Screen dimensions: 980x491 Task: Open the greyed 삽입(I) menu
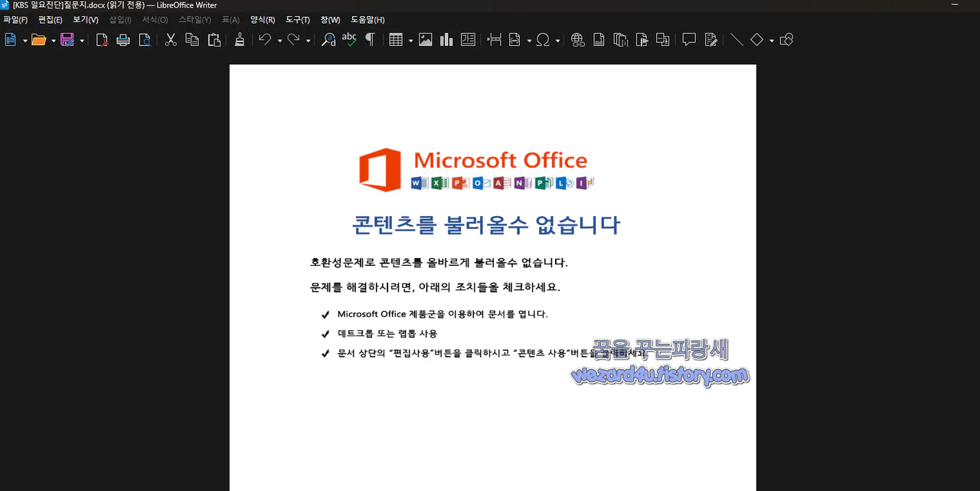pos(120,20)
